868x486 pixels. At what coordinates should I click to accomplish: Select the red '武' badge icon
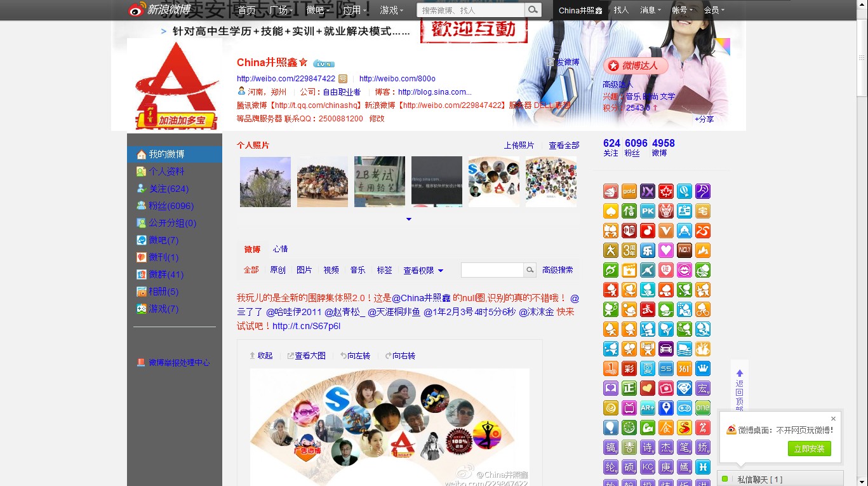pos(648,309)
